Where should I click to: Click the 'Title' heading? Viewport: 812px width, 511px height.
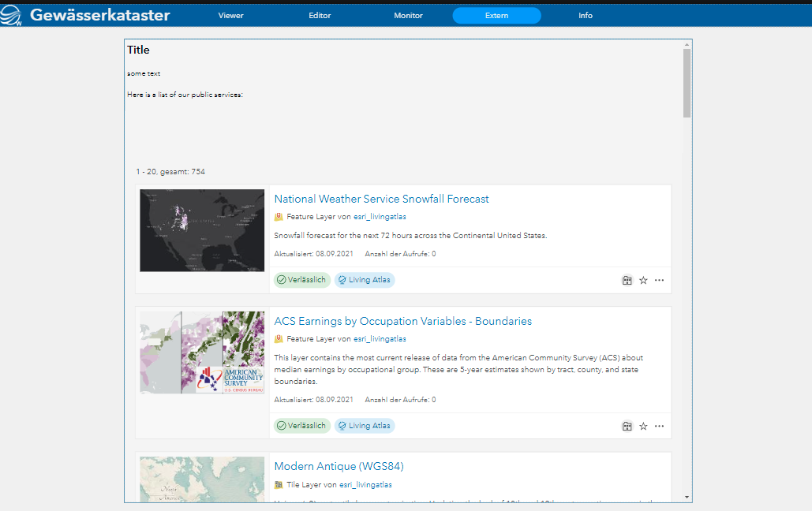tap(138, 50)
